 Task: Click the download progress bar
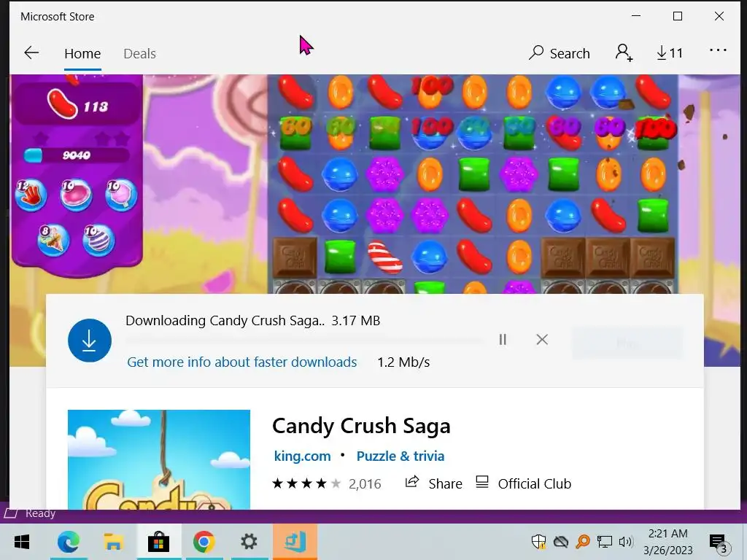click(304, 341)
